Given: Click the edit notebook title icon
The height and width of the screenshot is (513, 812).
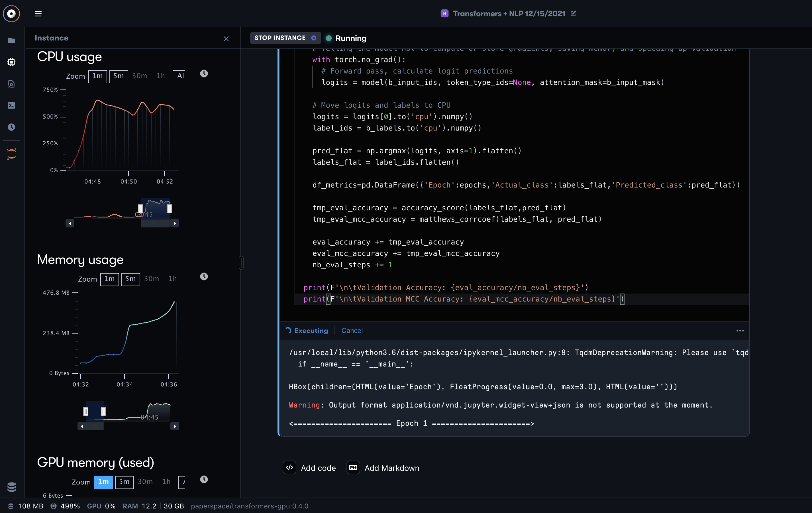Looking at the screenshot, I should tap(573, 13).
